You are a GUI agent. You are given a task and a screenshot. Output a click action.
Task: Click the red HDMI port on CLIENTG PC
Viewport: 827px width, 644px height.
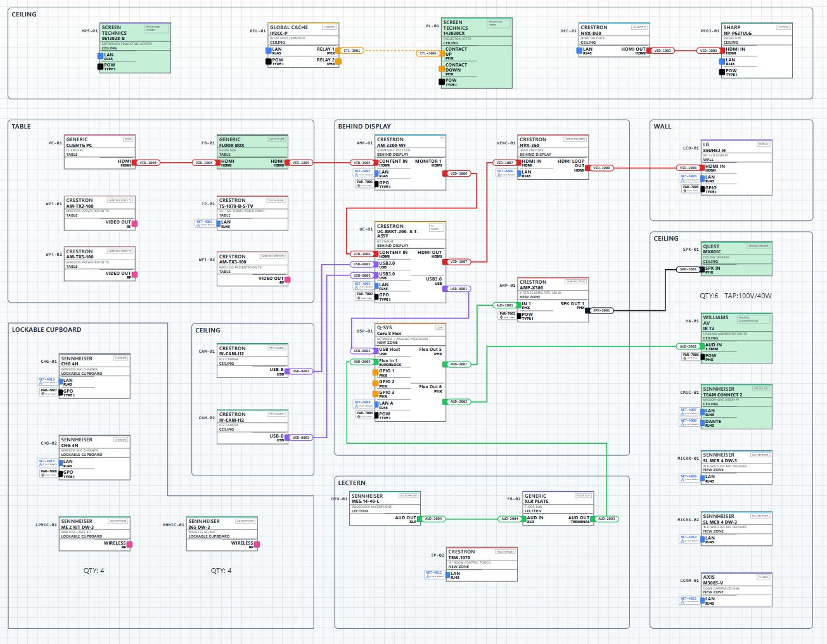(x=135, y=163)
